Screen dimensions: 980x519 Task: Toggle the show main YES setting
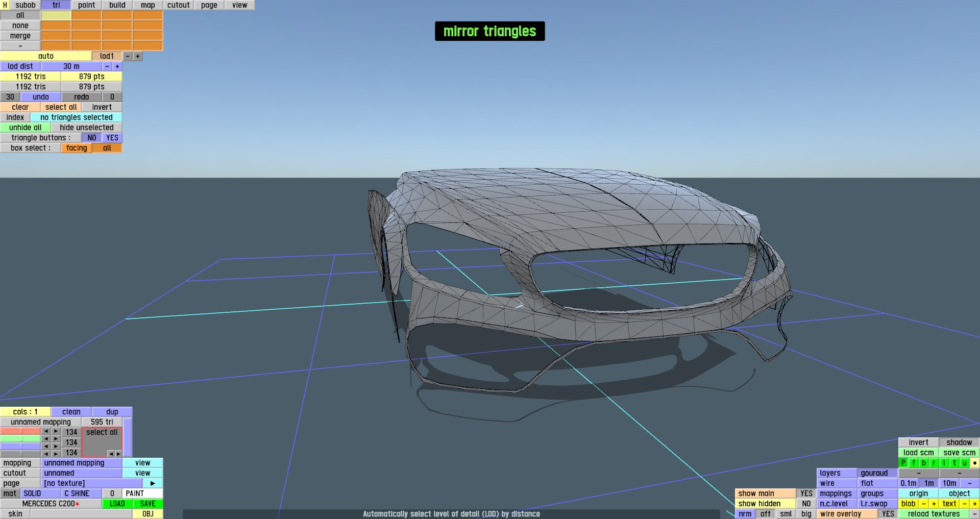point(806,493)
